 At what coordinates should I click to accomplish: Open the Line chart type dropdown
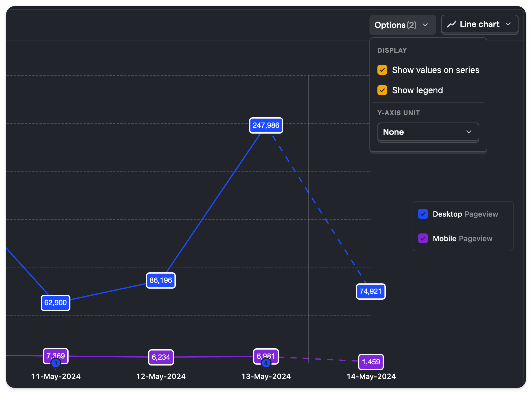click(x=479, y=24)
